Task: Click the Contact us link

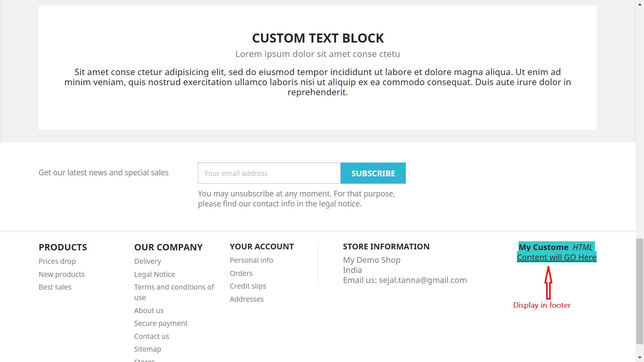Action: pyautogui.click(x=152, y=336)
